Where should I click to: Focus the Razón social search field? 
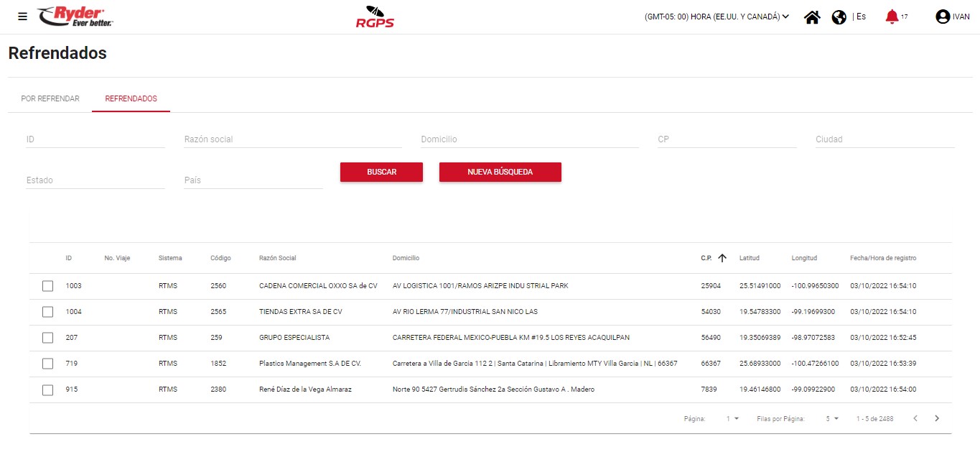click(292, 139)
